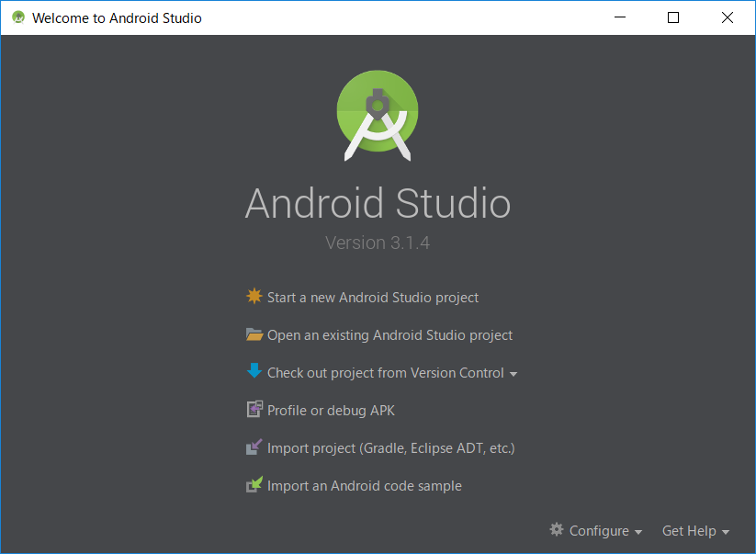The width and height of the screenshot is (756, 554).
Task: Open the Get Help menu label
Action: [689, 531]
